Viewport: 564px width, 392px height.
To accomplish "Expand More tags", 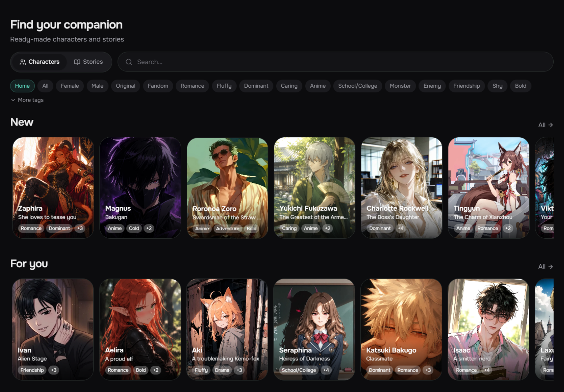I will [x=27, y=100].
